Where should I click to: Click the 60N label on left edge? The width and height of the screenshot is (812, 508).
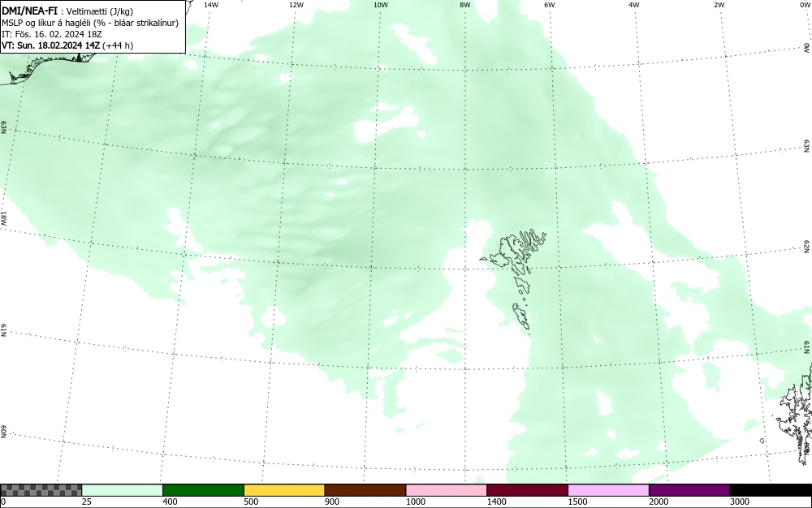coord(3,432)
